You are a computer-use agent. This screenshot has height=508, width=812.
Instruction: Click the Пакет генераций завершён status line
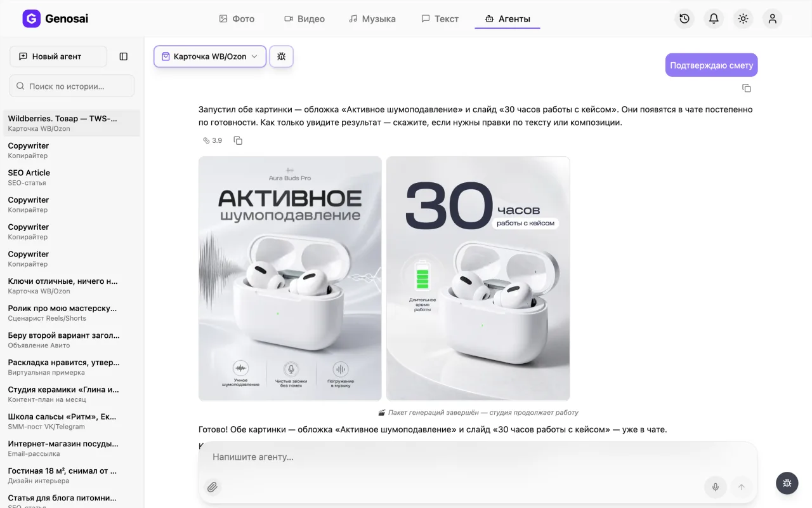point(478,412)
